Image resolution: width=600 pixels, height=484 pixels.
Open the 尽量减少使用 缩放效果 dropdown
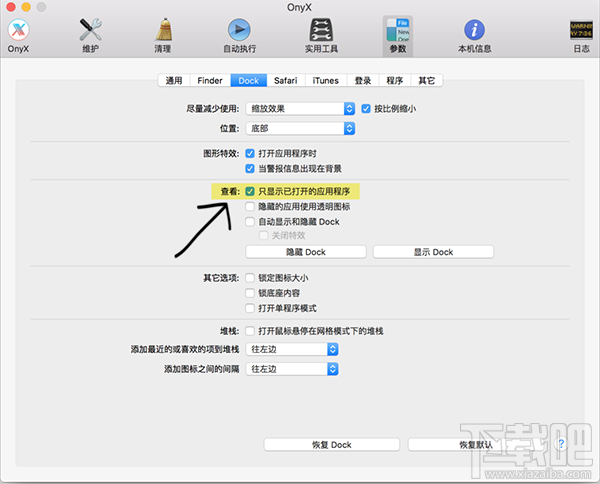point(300,109)
